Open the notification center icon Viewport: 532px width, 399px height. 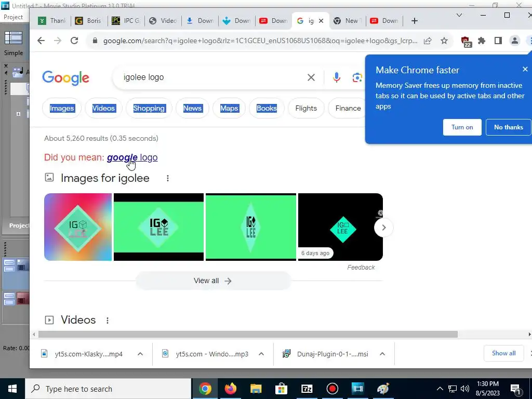515,389
